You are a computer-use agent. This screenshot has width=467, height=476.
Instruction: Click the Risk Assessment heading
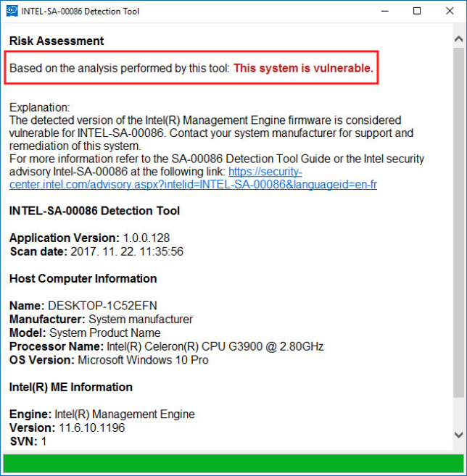(x=57, y=41)
